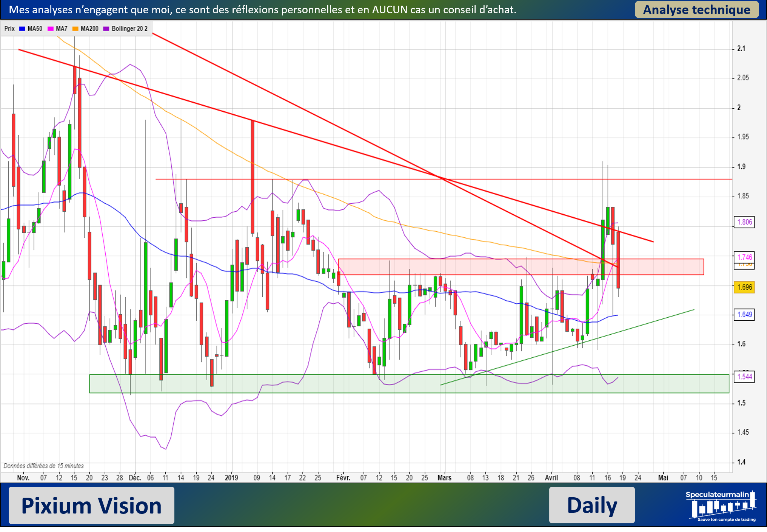
Task: Click the Pixium Vision title box
Action: click(x=91, y=505)
